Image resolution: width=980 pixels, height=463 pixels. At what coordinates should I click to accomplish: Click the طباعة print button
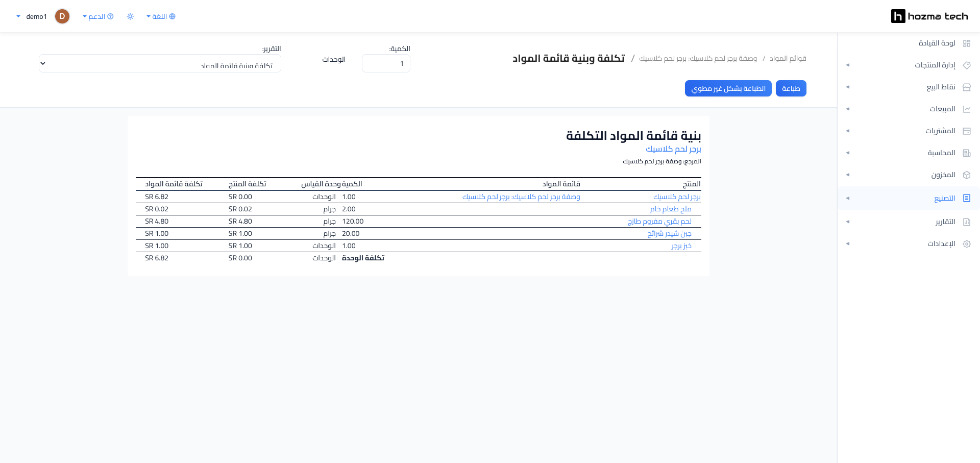coord(791,88)
